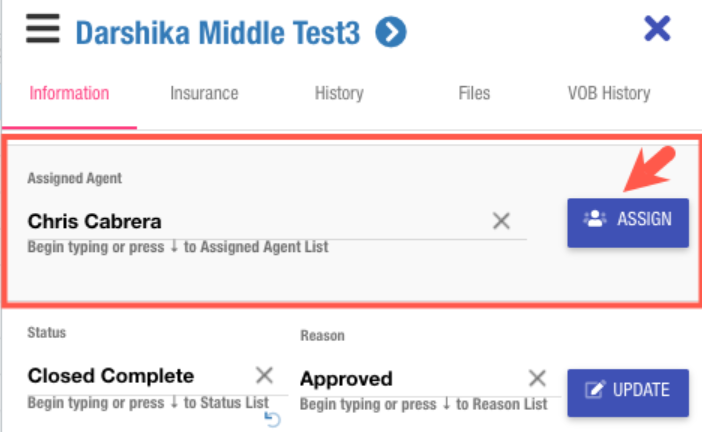702x432 pixels.
Task: Clear the Approved reason value
Action: point(537,378)
